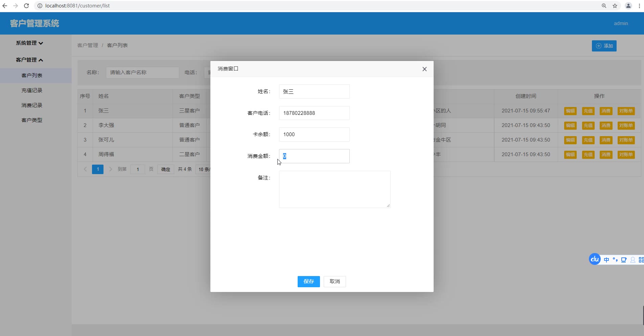Select the 客户类型 sidebar item
Viewport: 644px width, 336px height.
point(32,120)
